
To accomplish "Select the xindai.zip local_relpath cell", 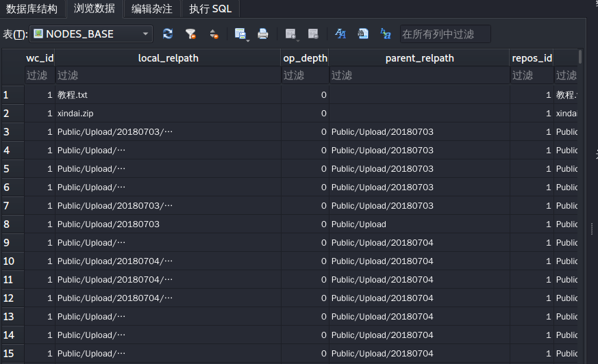I will tap(169, 113).
